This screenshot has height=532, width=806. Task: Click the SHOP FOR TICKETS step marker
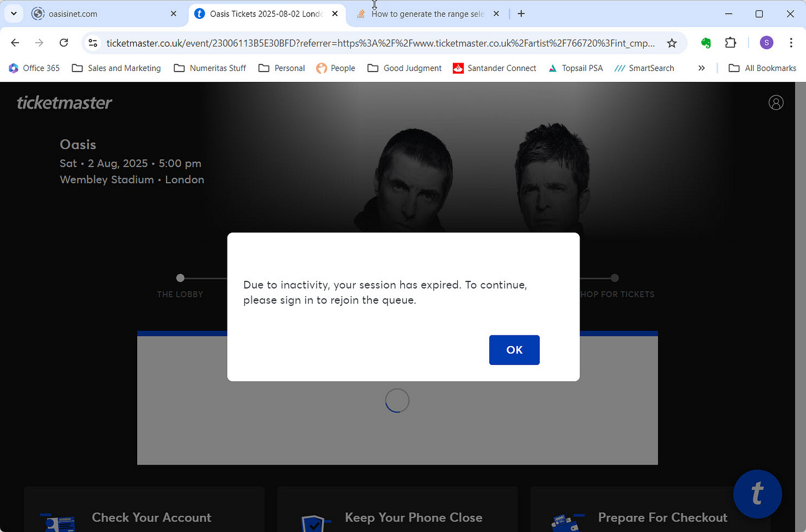(x=614, y=278)
